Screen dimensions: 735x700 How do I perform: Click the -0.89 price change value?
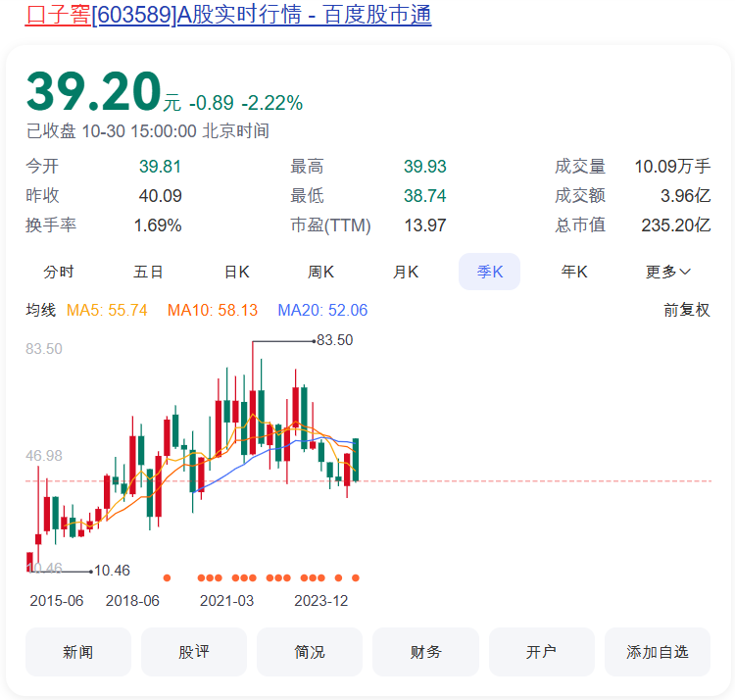pyautogui.click(x=212, y=103)
